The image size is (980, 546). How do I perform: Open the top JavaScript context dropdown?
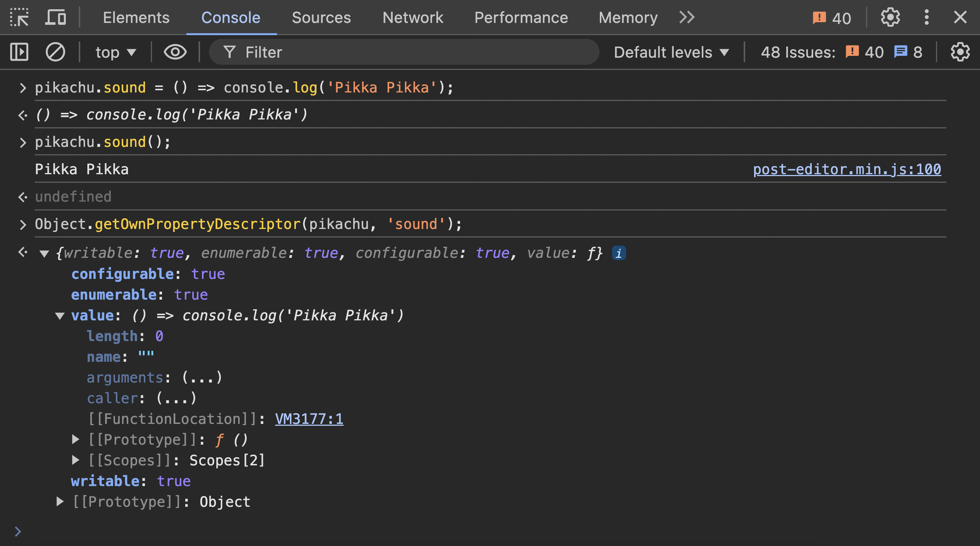pos(115,52)
